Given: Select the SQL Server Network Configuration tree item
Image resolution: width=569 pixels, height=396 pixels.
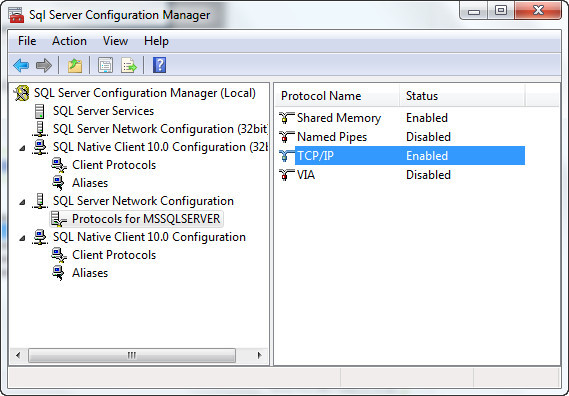Looking at the screenshot, I should tap(143, 201).
